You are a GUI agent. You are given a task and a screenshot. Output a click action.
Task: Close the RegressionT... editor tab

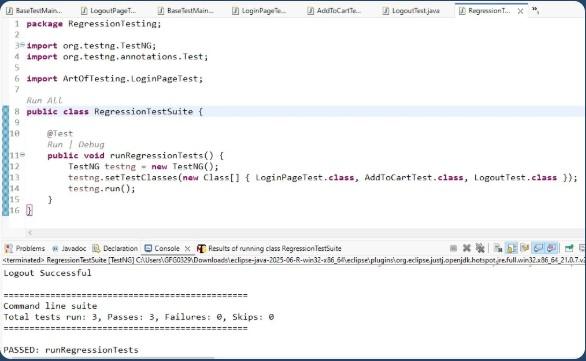520,11
